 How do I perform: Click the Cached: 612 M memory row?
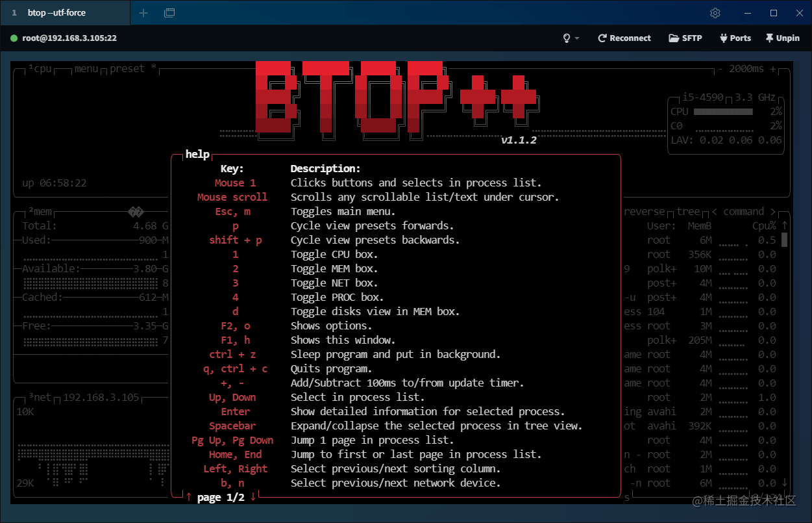tap(91, 297)
